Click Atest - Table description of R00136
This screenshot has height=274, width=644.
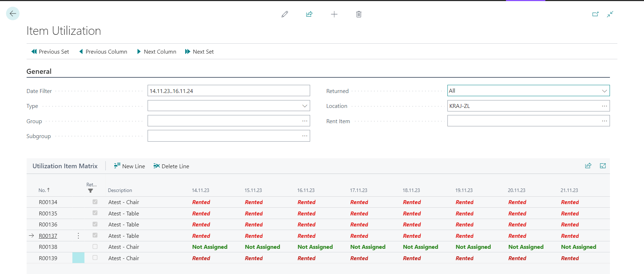coord(123,225)
